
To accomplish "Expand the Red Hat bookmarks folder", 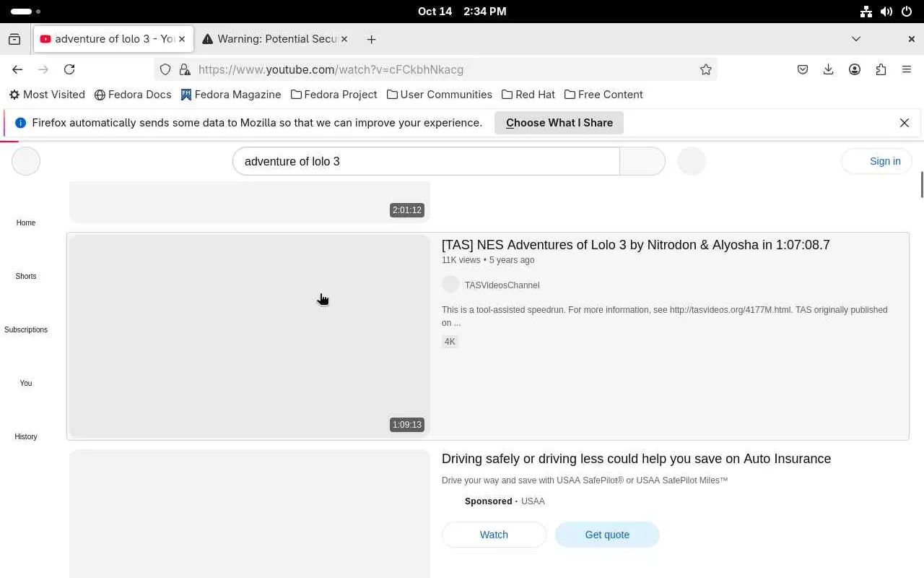I will [x=528, y=95].
